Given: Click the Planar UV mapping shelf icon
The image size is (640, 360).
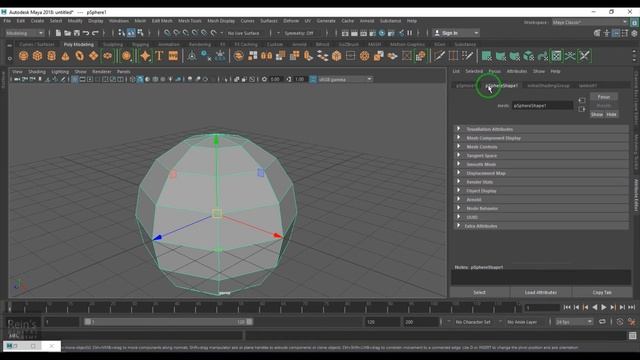Looking at the screenshot, I should [x=487, y=56].
